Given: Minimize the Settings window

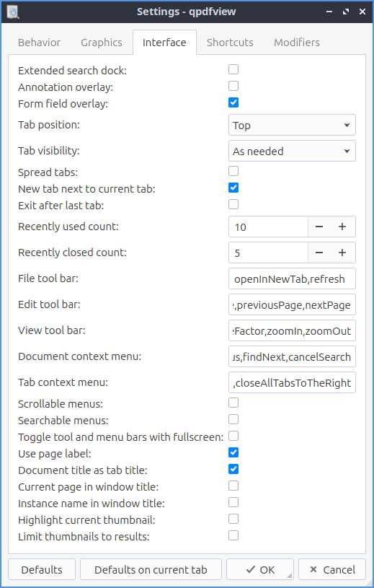Looking at the screenshot, I should pyautogui.click(x=329, y=12).
